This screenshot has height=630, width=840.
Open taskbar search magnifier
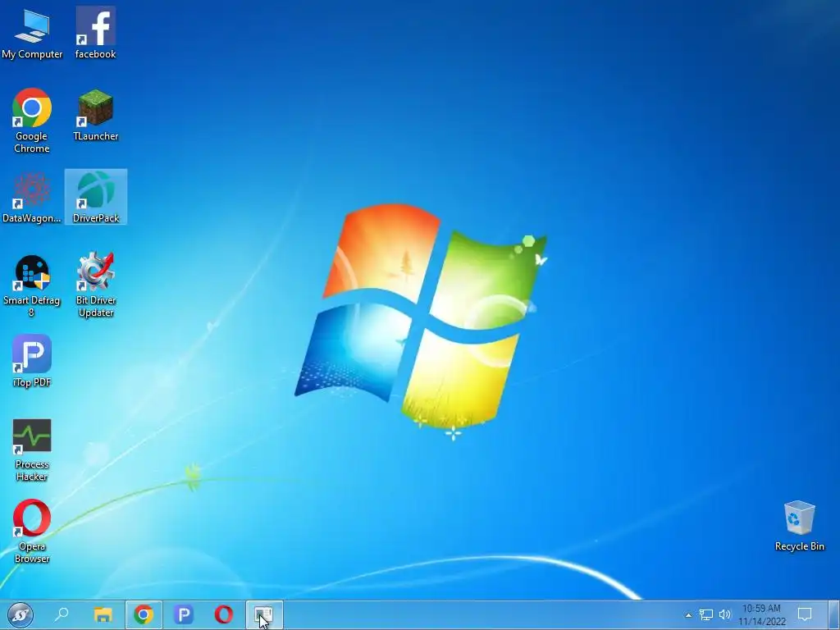[x=62, y=614]
